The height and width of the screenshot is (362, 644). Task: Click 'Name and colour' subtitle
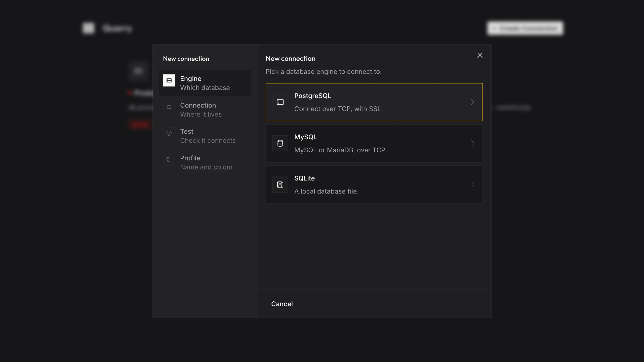[x=206, y=167]
